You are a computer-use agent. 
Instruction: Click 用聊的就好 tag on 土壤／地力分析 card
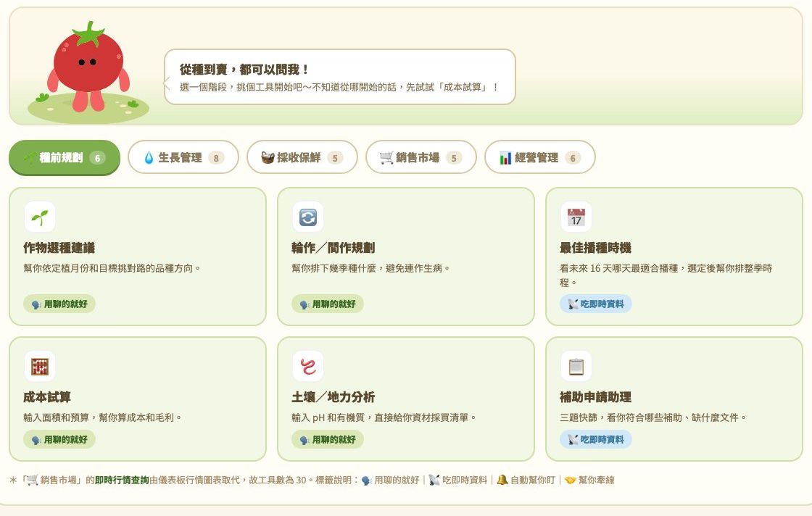[327, 439]
